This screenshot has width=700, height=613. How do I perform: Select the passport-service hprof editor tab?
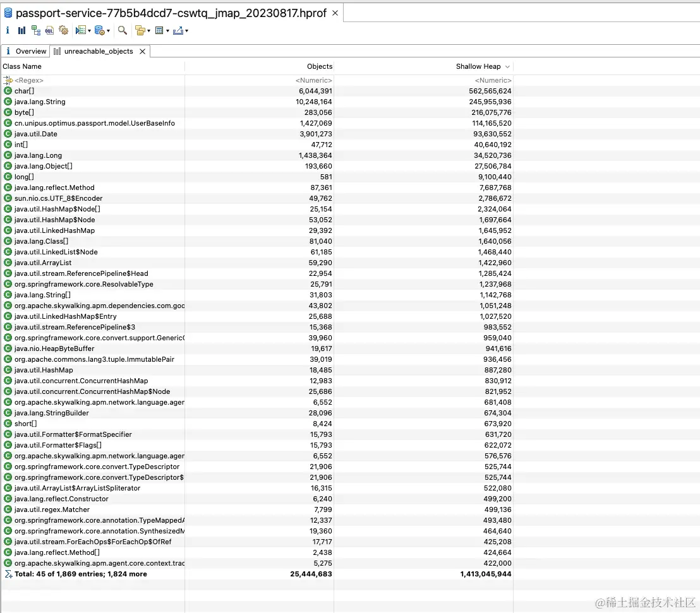point(171,13)
